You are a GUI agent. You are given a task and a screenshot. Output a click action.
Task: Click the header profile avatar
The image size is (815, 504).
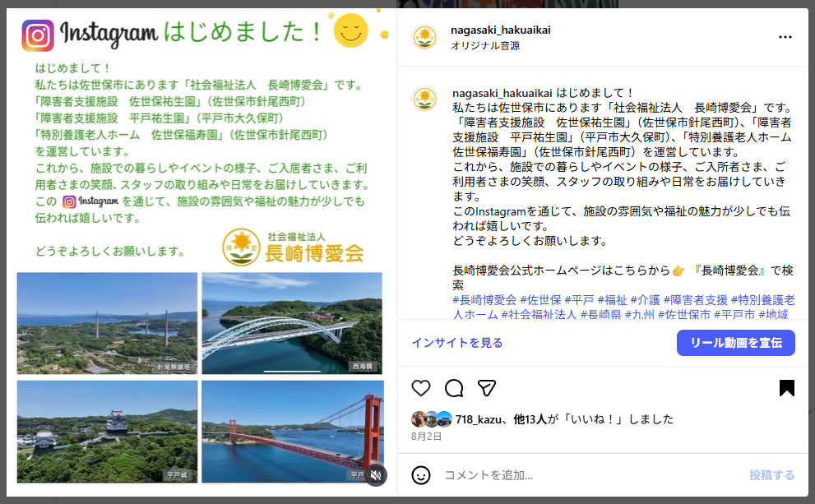click(425, 38)
